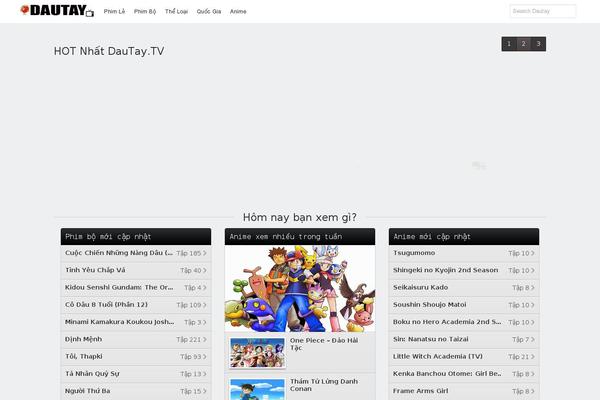Open the Anime menu
The height and width of the screenshot is (400, 600).
click(x=238, y=11)
